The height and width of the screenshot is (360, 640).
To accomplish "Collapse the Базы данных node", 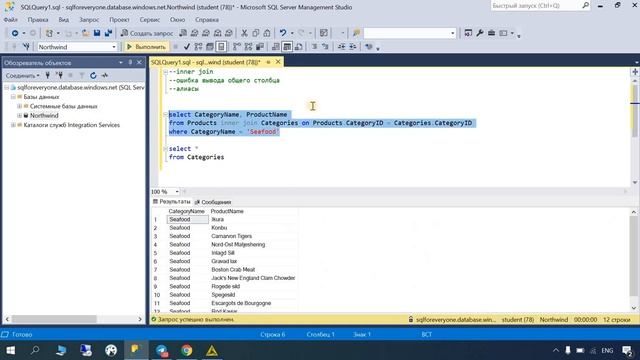I will click(x=13, y=97).
